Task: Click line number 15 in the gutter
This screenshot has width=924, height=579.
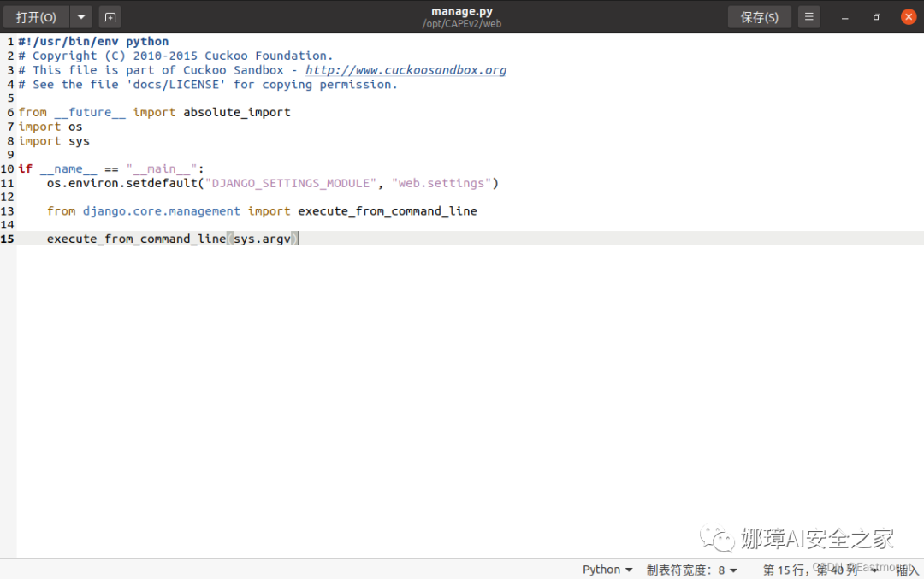Action: click(x=7, y=239)
